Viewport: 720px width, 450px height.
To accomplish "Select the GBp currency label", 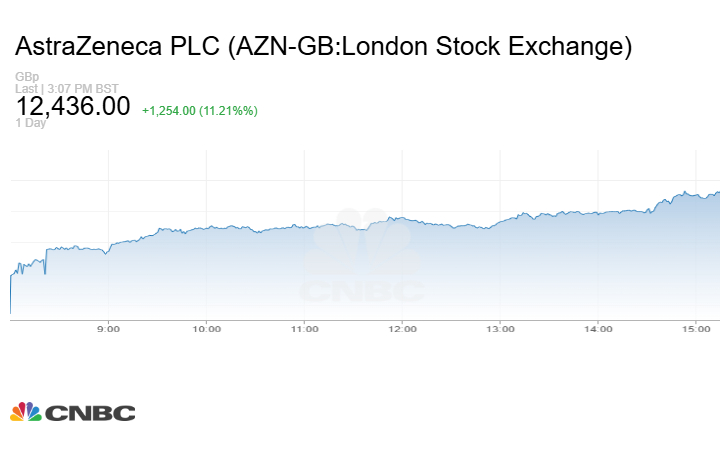I will 27,77.
